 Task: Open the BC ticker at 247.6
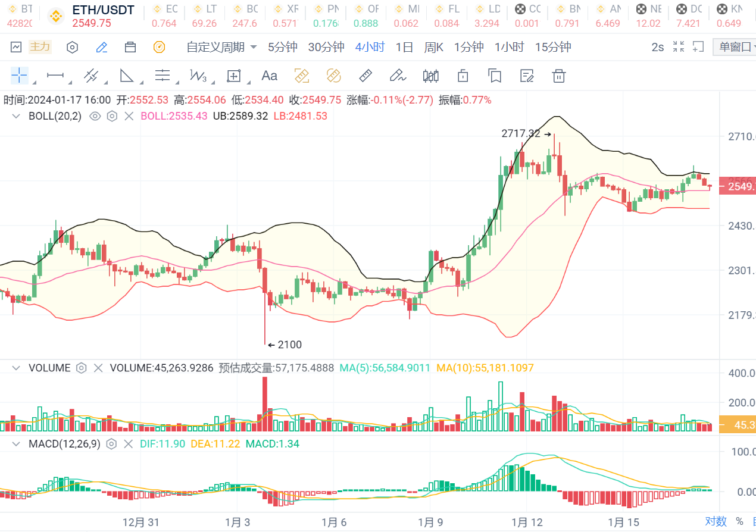245,16
